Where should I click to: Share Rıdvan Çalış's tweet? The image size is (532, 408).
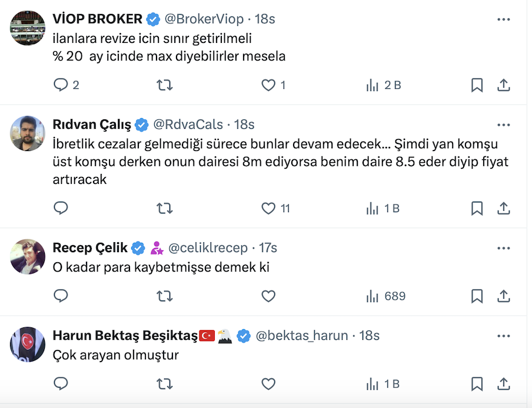click(x=504, y=208)
